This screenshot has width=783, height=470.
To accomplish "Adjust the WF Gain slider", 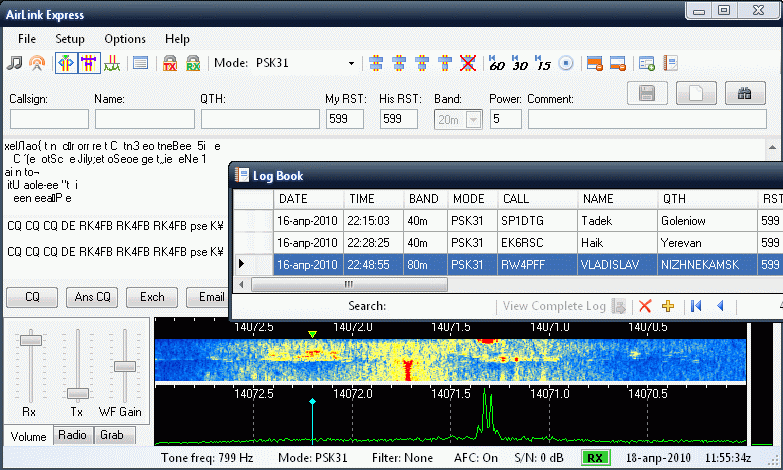I will click(125, 366).
